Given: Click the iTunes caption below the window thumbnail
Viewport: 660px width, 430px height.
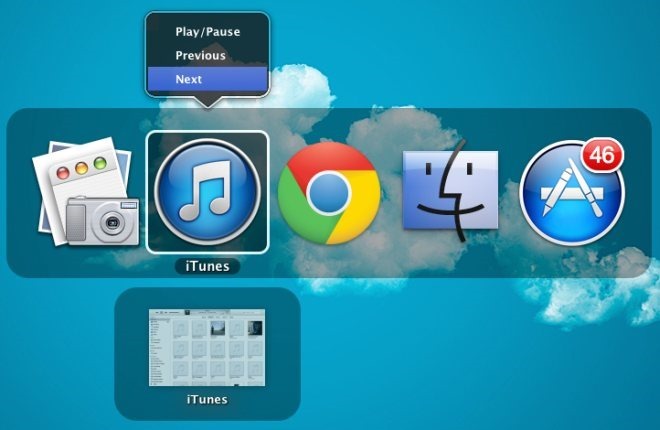Looking at the screenshot, I should tap(207, 399).
